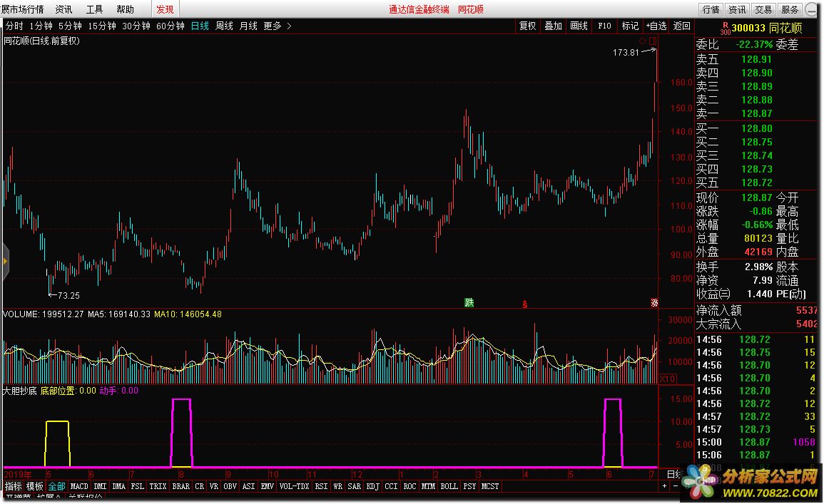Image resolution: width=824 pixels, height=504 pixels.
Task: Switch to the 1分钟 period
Action: [41, 26]
